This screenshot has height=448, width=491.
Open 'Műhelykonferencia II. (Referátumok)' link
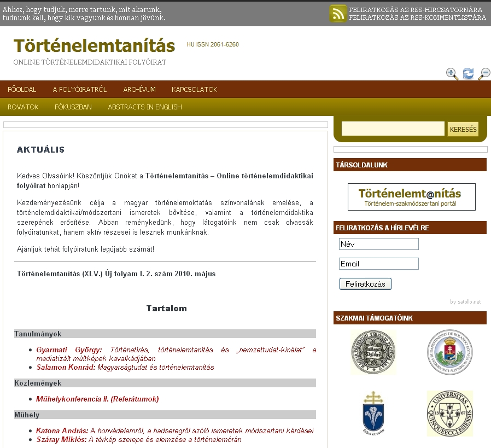(x=97, y=399)
